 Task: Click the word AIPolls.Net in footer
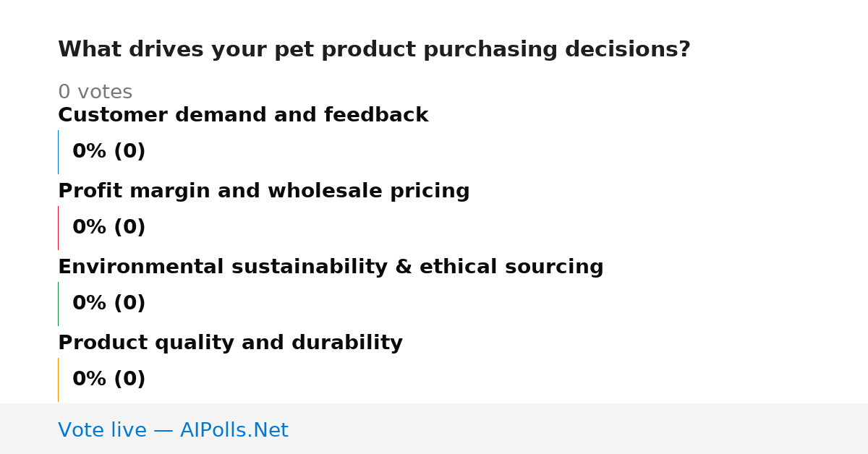[234, 430]
